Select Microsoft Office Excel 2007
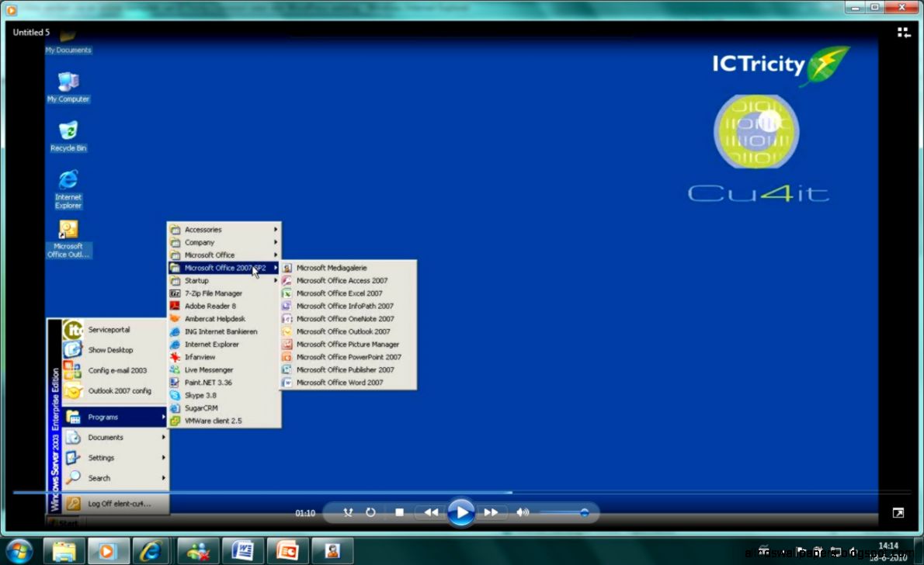Image resolution: width=924 pixels, height=565 pixels. [339, 293]
